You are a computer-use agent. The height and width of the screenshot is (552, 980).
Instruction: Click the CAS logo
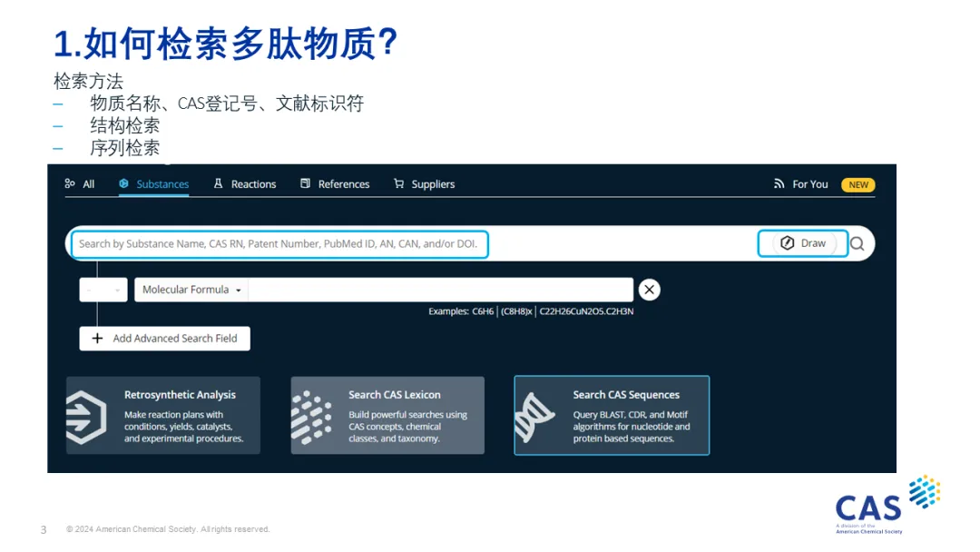tap(887, 505)
